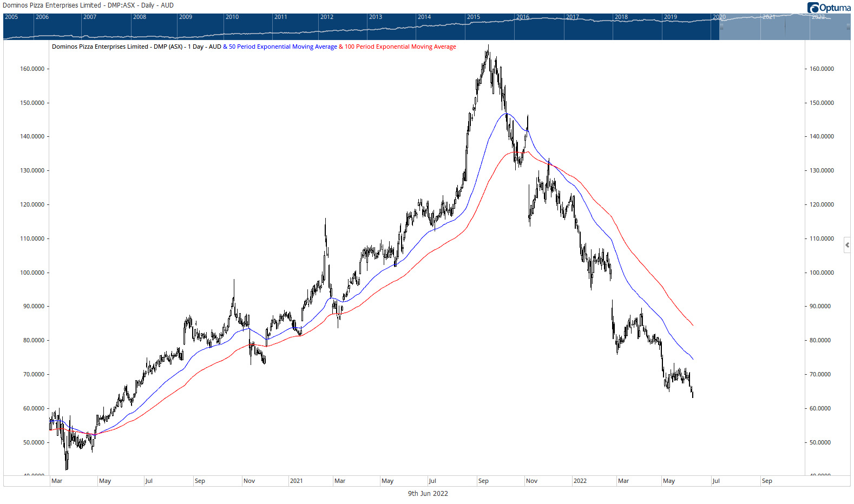This screenshot has height=504, width=854.
Task: Click the Optuma logo
Action: tap(829, 8)
